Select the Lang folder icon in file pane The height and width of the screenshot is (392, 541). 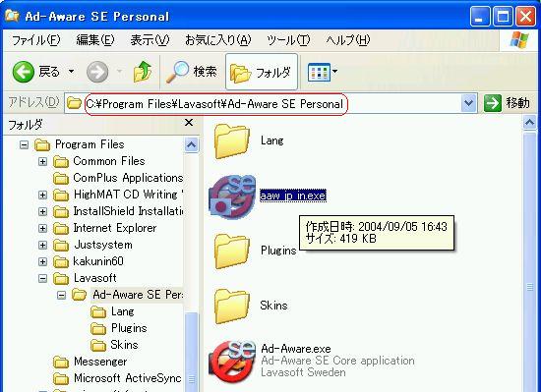[231, 141]
